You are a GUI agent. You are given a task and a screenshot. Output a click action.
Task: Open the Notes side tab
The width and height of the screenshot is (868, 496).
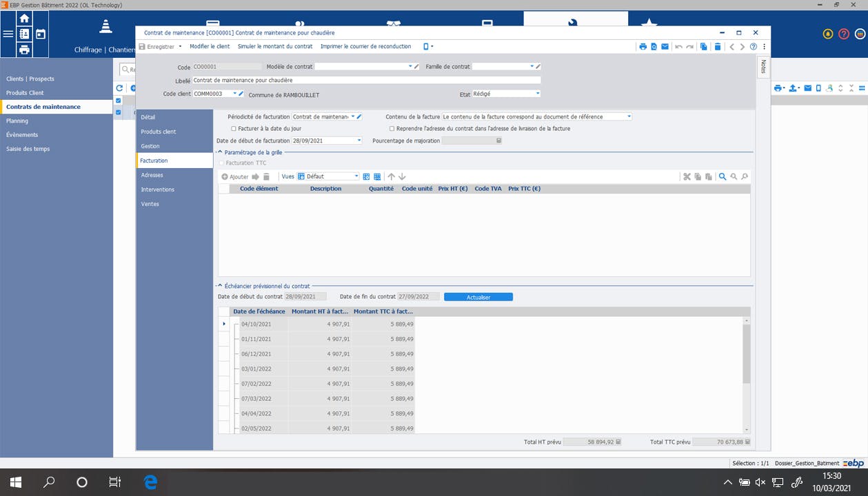click(763, 67)
